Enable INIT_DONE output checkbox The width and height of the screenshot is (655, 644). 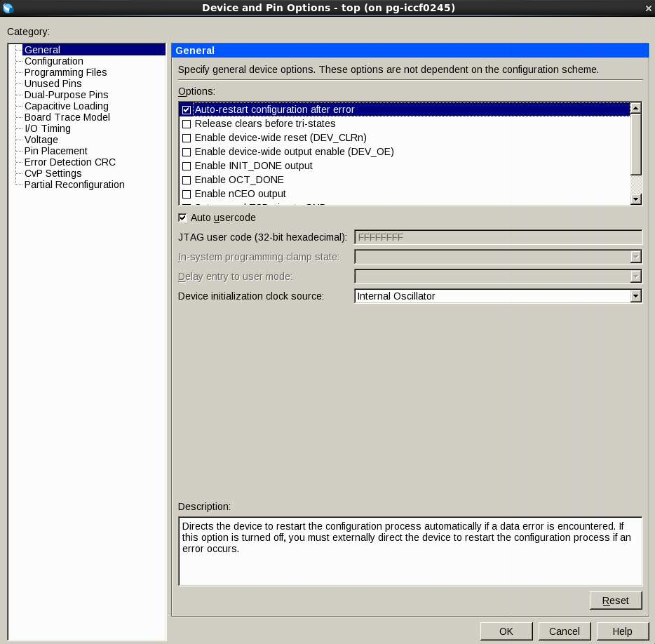coord(187,166)
